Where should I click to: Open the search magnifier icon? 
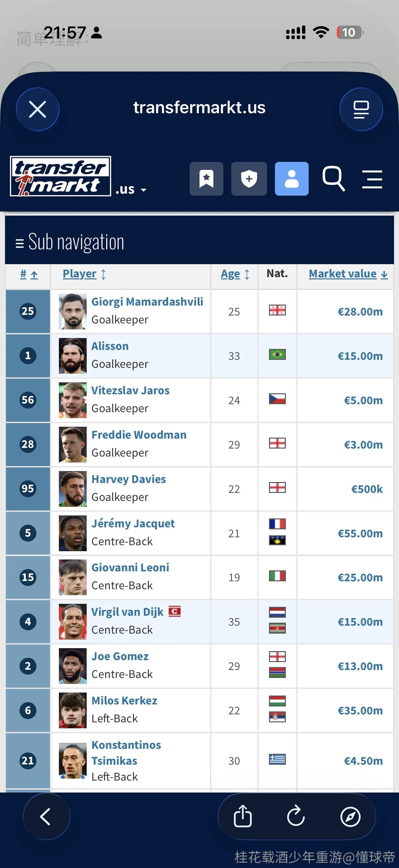tap(333, 178)
